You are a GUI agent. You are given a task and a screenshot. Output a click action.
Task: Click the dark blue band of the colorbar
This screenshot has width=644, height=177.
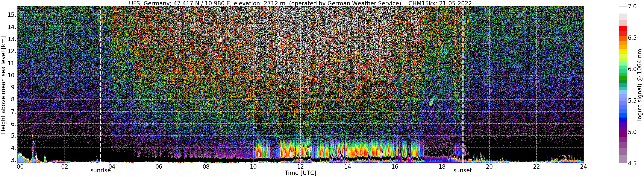point(623,119)
